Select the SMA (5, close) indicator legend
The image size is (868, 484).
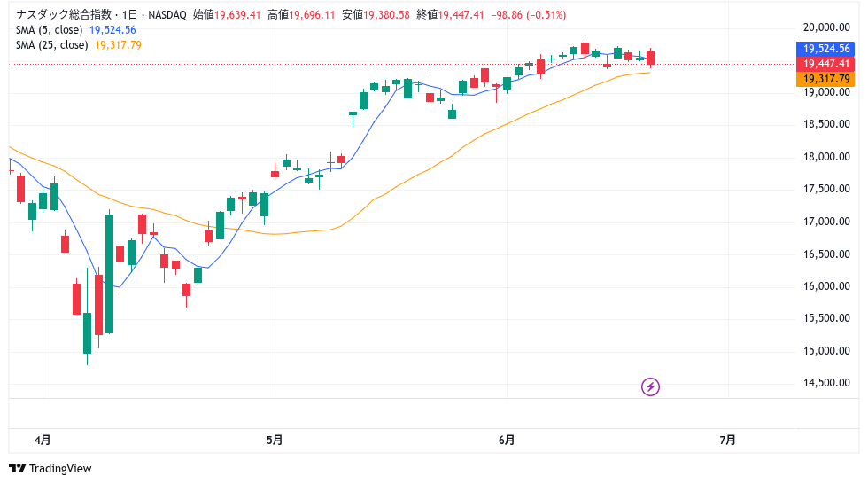pyautogui.click(x=50, y=30)
